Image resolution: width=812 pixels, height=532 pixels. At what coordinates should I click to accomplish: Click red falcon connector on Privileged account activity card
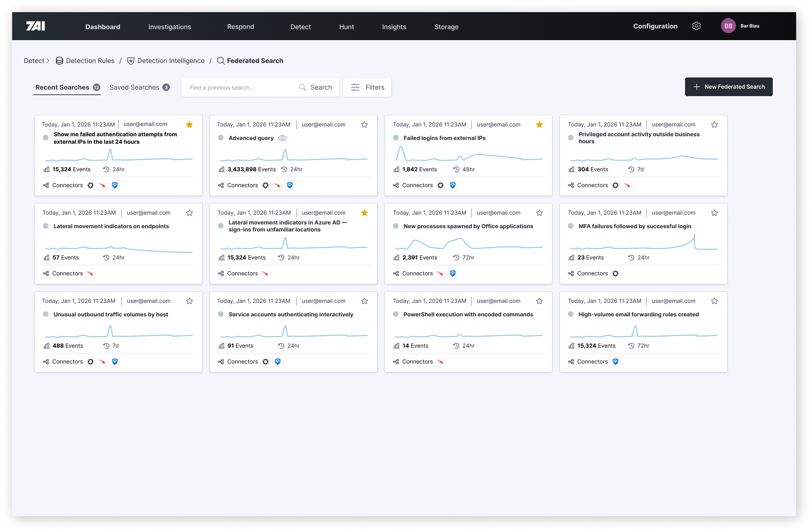tap(628, 185)
